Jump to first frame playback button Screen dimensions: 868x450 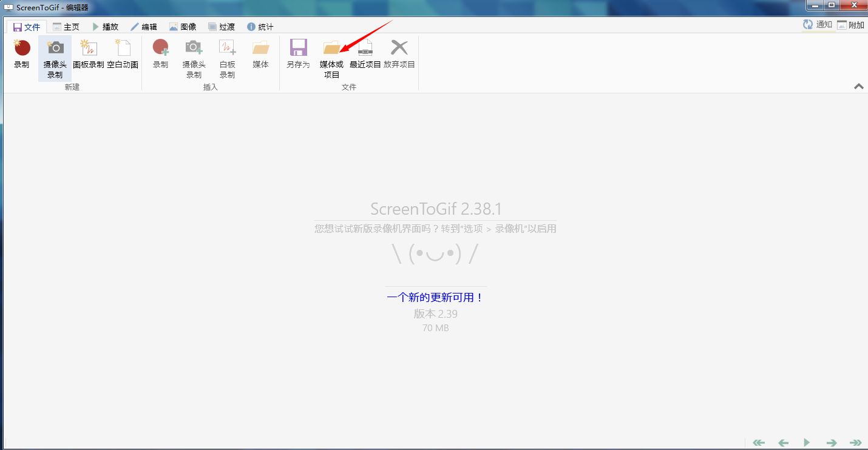point(759,443)
